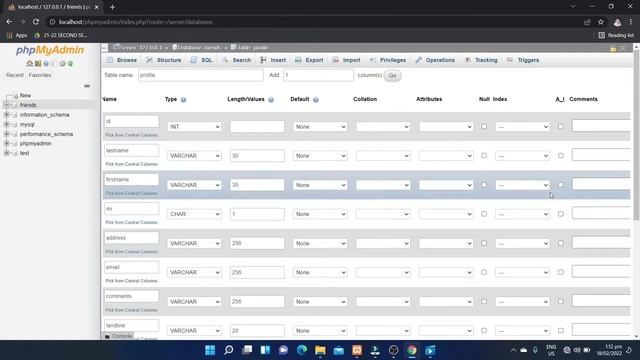Expand mysql database tree node
Viewport: 640px width, 360px height.
[x=7, y=124]
